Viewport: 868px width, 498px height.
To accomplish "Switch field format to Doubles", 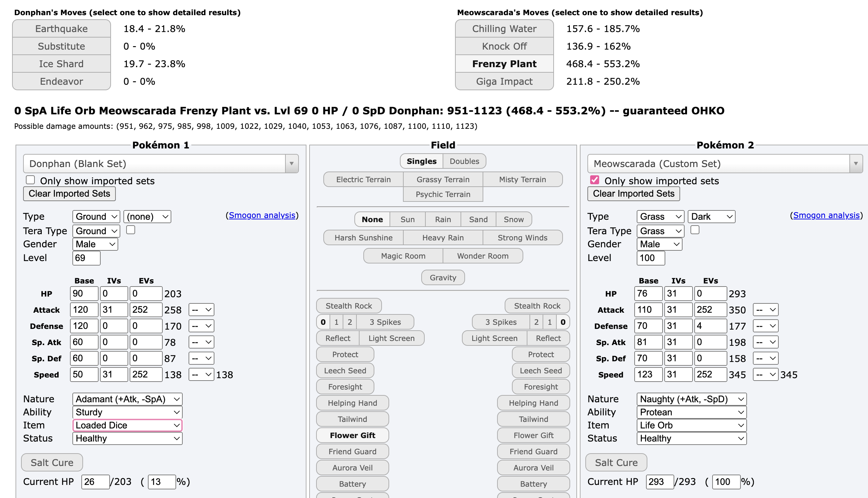I will 464,161.
